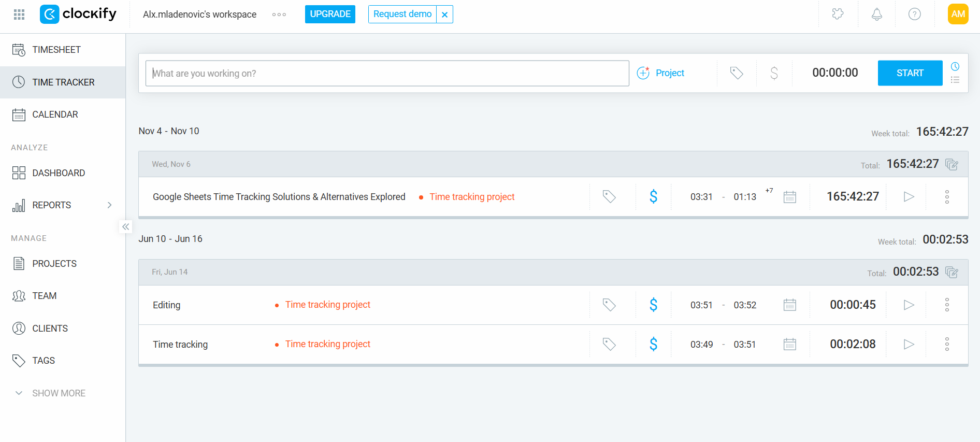Open more options for Editing entry
Screen dimensions: 980x442
[x=947, y=305]
